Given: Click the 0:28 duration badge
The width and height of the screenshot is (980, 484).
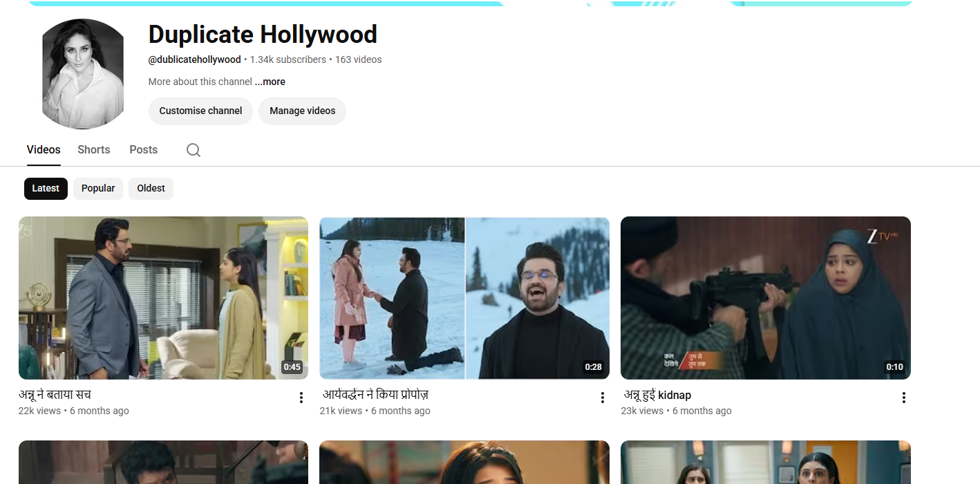Looking at the screenshot, I should coord(594,367).
